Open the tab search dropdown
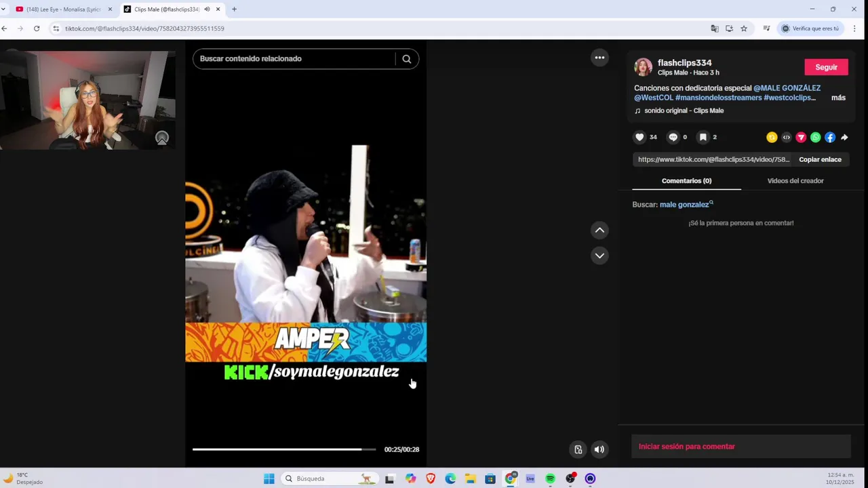This screenshot has width=868, height=488. click(3, 9)
